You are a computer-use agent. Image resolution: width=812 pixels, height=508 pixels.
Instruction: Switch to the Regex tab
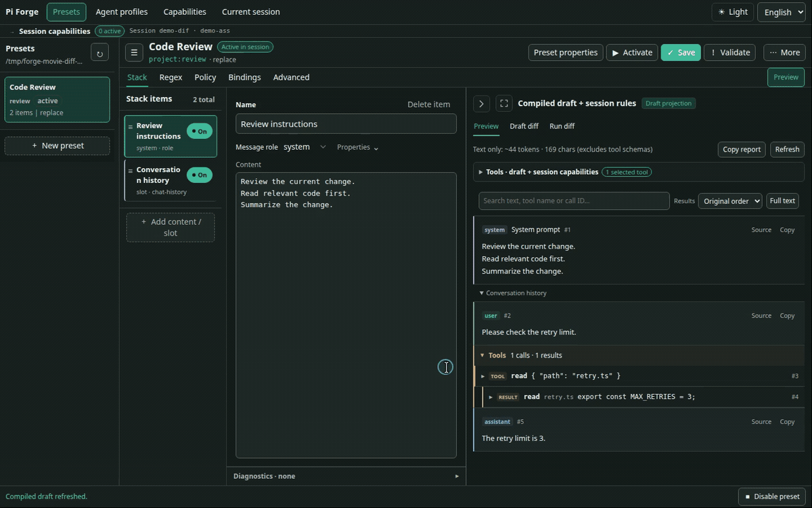point(171,77)
